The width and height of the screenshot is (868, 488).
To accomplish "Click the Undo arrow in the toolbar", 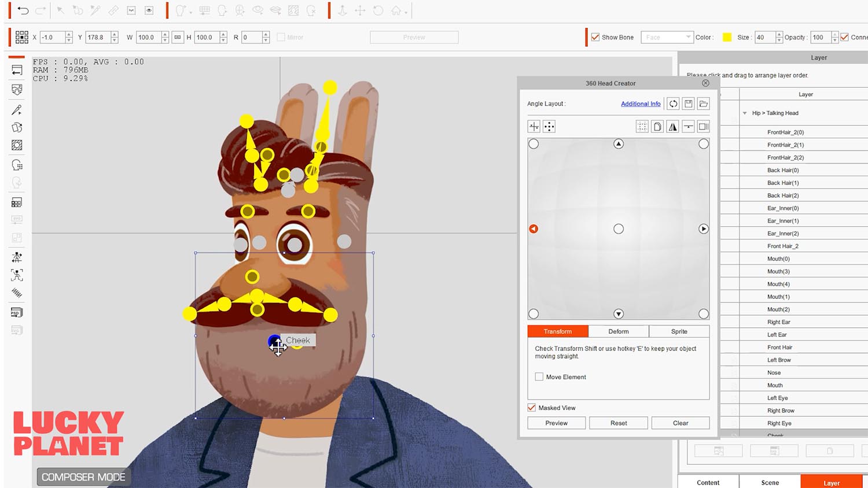I will pyautogui.click(x=23, y=10).
